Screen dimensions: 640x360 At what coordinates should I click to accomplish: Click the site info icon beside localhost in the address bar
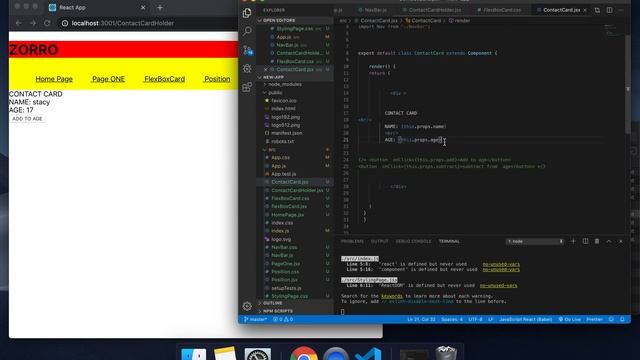click(x=65, y=23)
